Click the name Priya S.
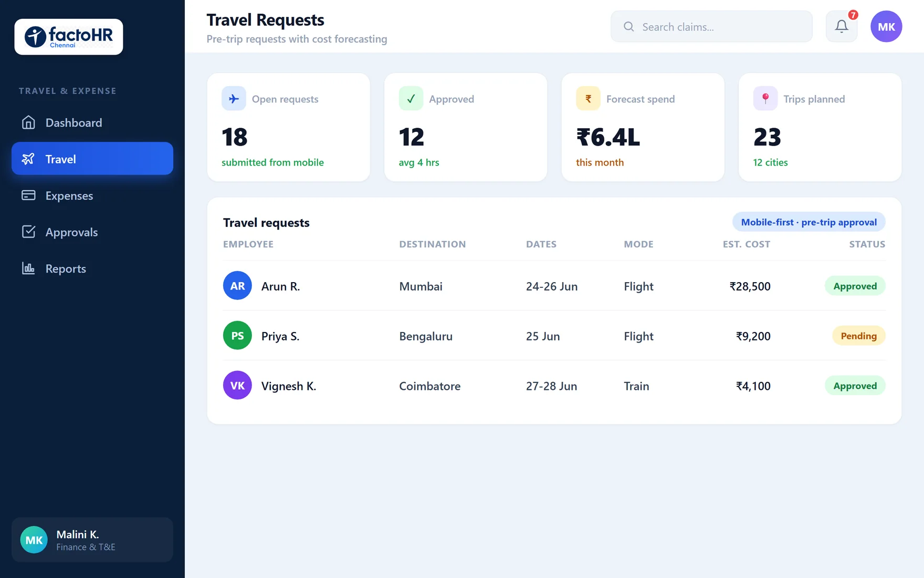The image size is (924, 578). (280, 336)
